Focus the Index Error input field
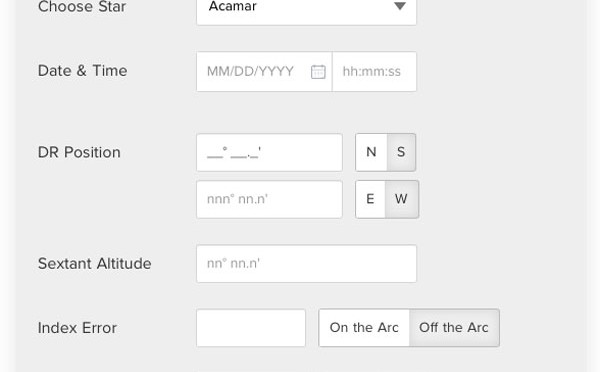 click(251, 328)
